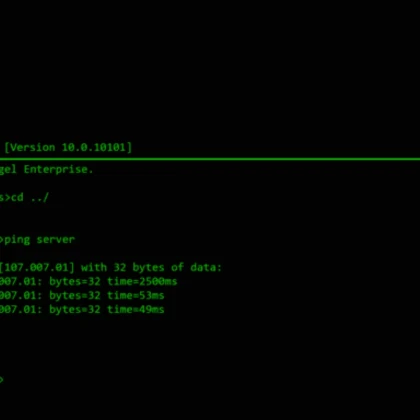Click the word Enterprise
This screenshot has height=420, width=420.
click(58, 170)
